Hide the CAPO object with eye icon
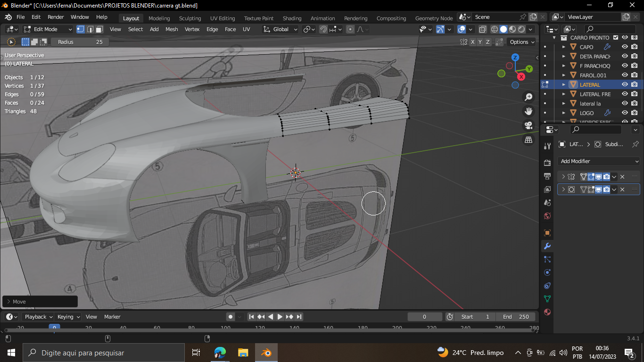The height and width of the screenshot is (362, 644). (x=625, y=47)
